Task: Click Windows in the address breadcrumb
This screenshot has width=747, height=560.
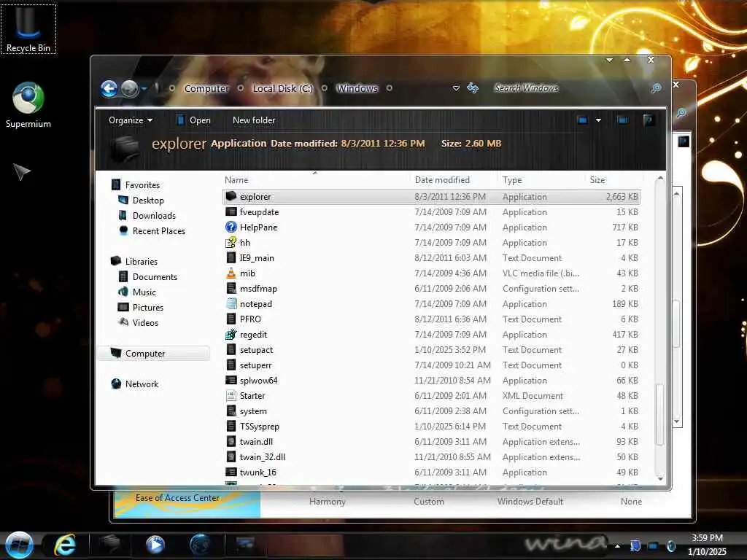Action: (357, 88)
